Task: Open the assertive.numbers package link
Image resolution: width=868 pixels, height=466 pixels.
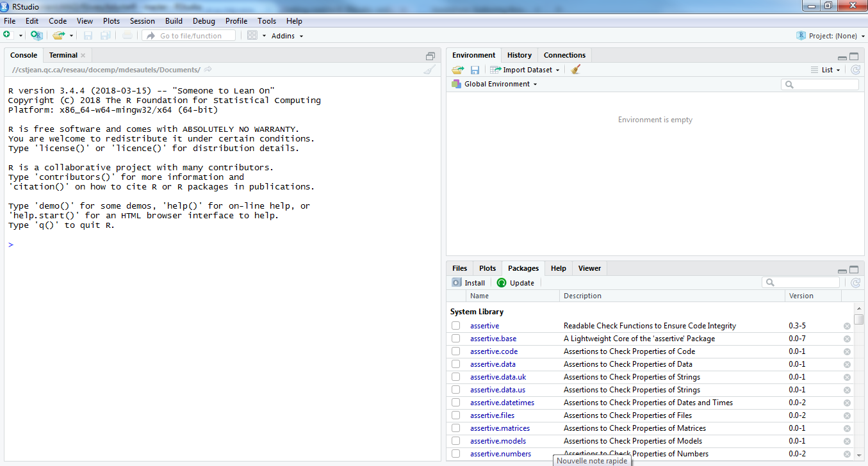Action: point(500,454)
